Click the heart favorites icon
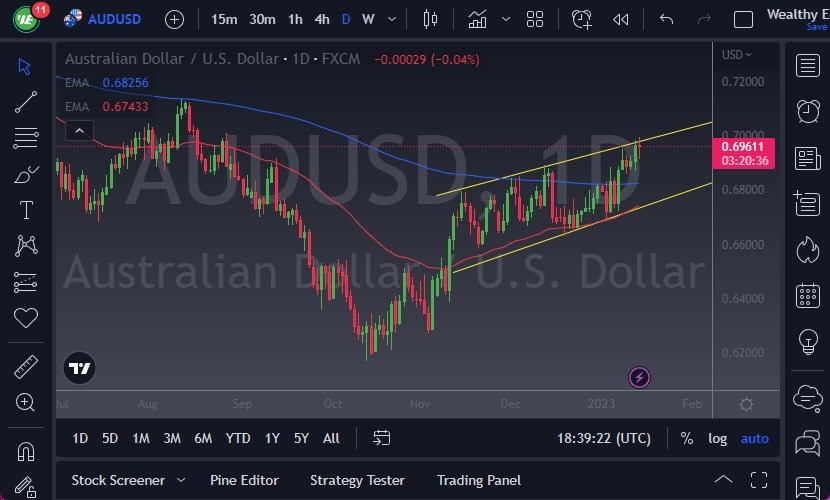 pyautogui.click(x=25, y=318)
